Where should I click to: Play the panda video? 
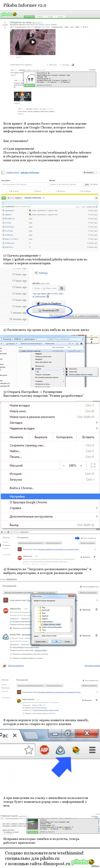click(33, 42)
